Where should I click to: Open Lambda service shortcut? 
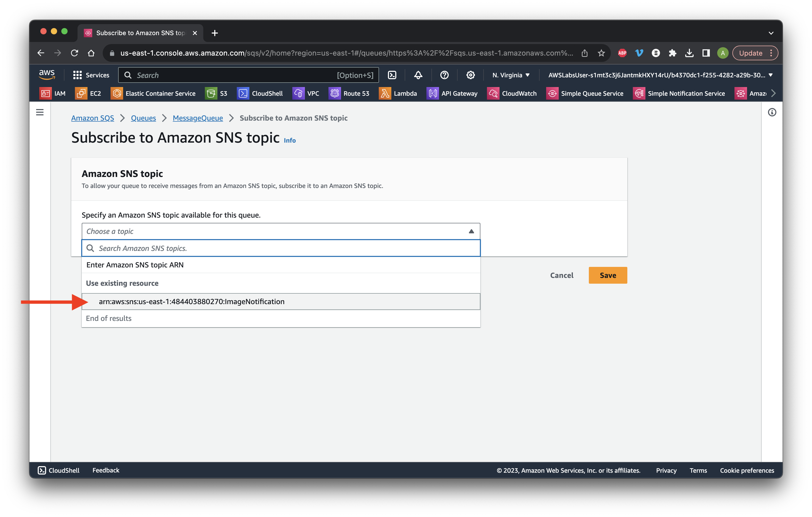tap(398, 94)
